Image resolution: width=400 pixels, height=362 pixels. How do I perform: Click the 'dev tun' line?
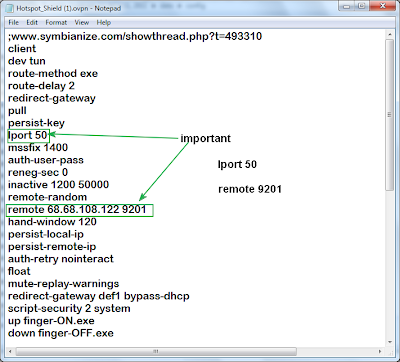tap(27, 61)
